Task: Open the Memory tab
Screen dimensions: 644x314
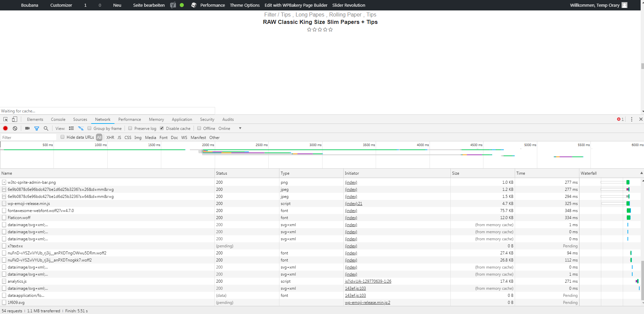Action: pyautogui.click(x=156, y=119)
